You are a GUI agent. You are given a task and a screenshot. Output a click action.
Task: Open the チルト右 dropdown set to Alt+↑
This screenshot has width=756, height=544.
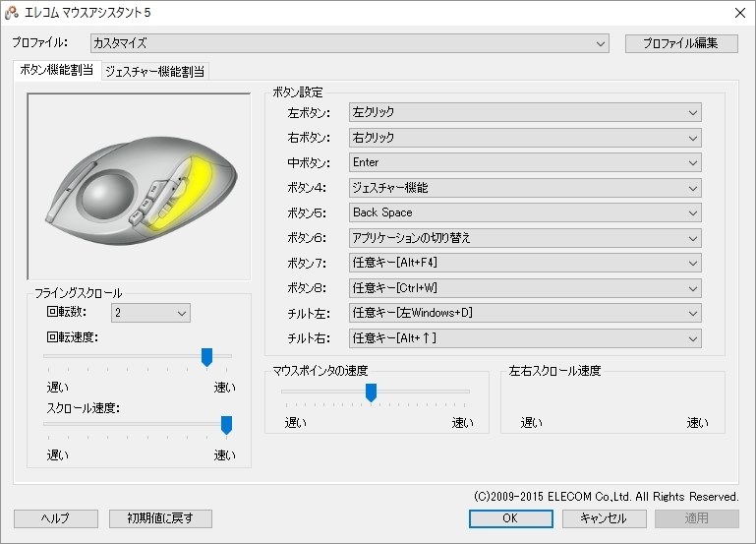coord(525,338)
